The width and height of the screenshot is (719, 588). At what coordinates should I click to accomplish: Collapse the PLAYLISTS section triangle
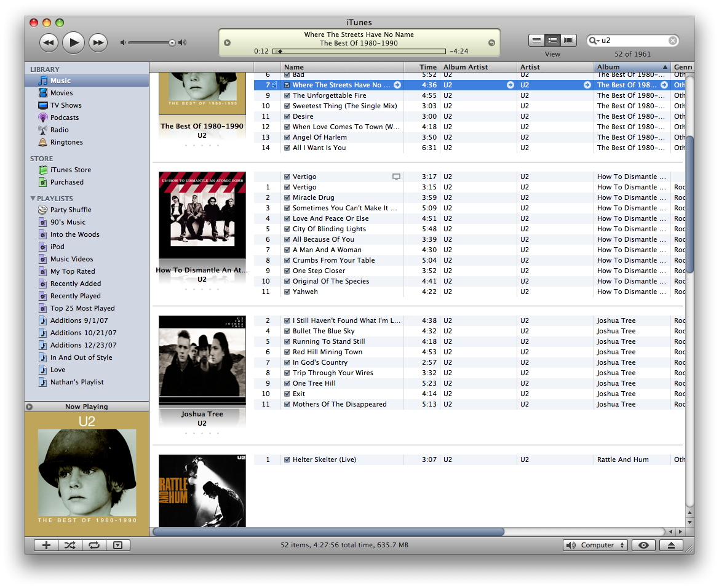[33, 199]
